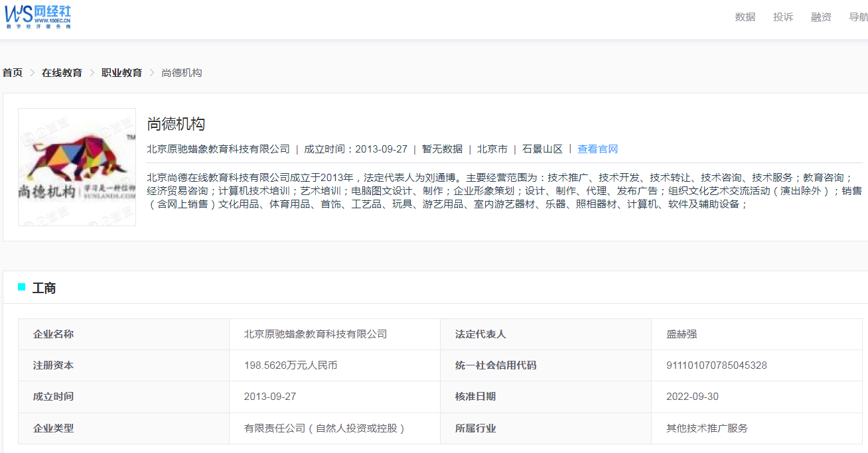
Task: Click the 企业名称 table label
Action: (x=54, y=334)
